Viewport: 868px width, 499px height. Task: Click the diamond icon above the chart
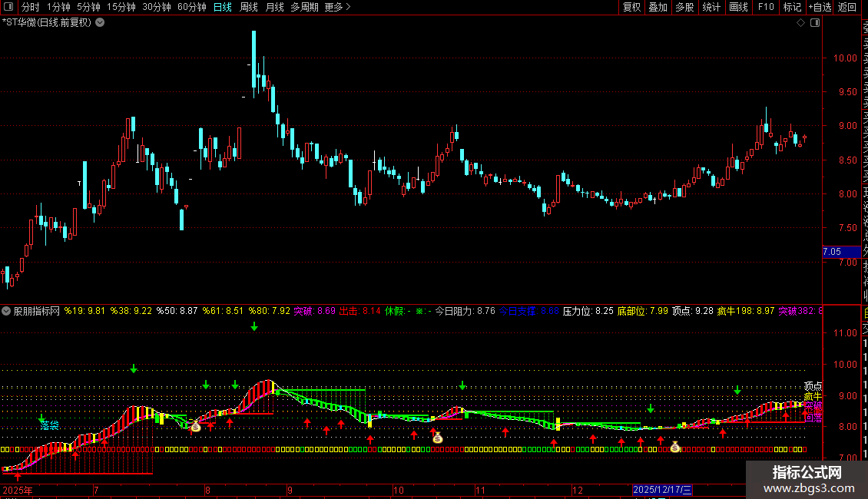tap(800, 23)
